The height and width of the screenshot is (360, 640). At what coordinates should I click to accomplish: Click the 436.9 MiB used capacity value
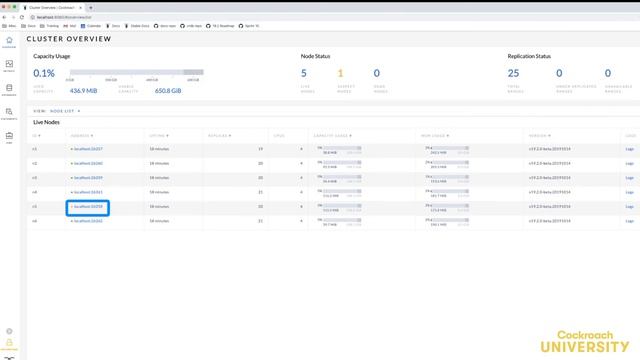pos(83,91)
